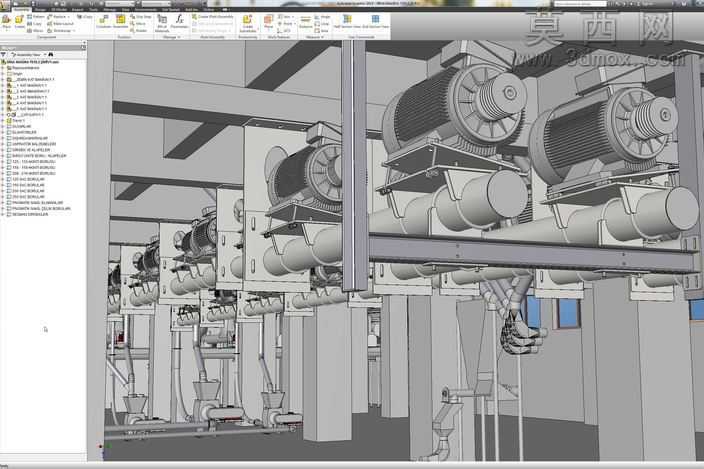Select the Move component tool
The image size is (704, 469).
coord(138,23)
